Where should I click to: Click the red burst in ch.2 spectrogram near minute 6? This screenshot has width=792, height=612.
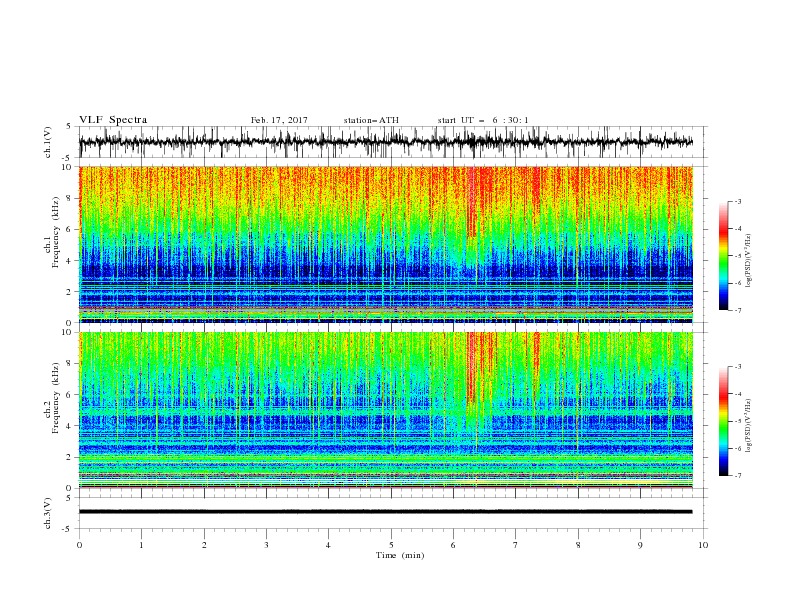tap(472, 367)
